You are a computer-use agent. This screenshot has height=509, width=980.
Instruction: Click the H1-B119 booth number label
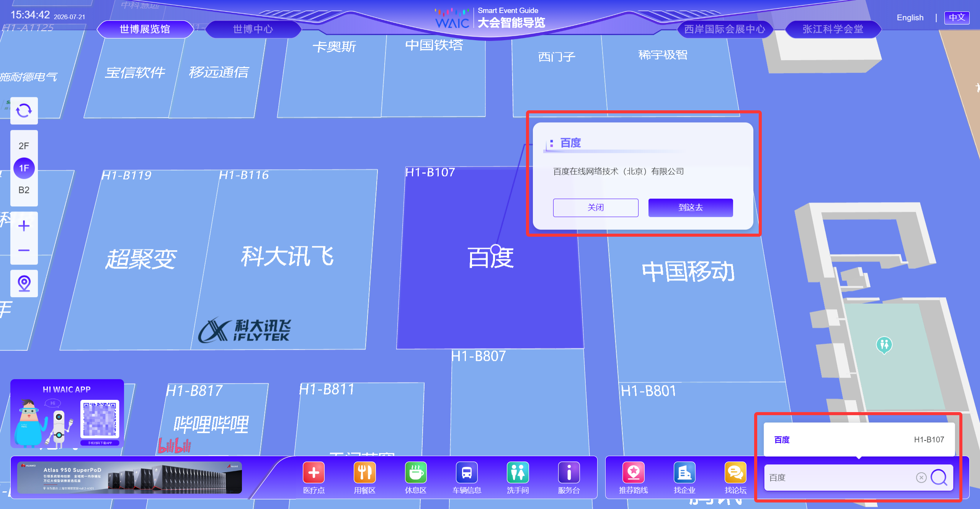(126, 175)
